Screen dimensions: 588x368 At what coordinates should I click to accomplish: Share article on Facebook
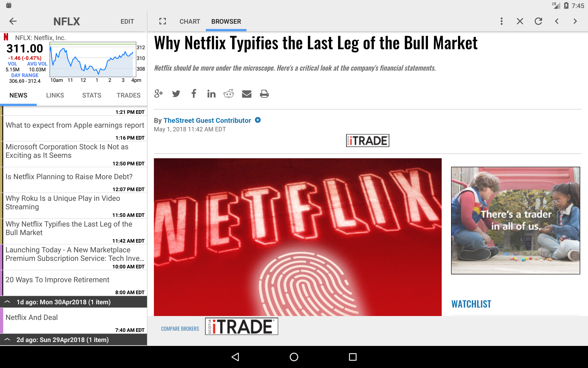pos(194,93)
